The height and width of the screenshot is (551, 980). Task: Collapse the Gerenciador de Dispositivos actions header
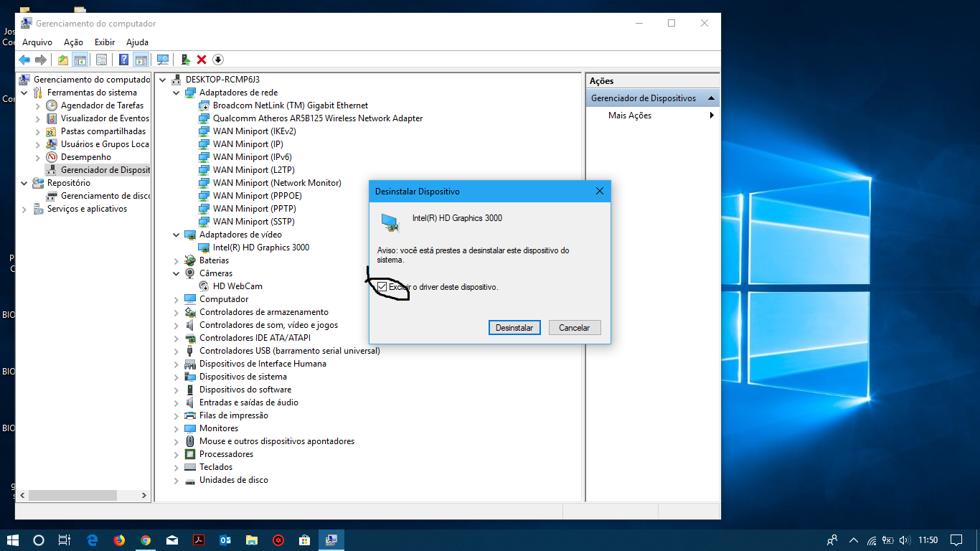(x=711, y=98)
